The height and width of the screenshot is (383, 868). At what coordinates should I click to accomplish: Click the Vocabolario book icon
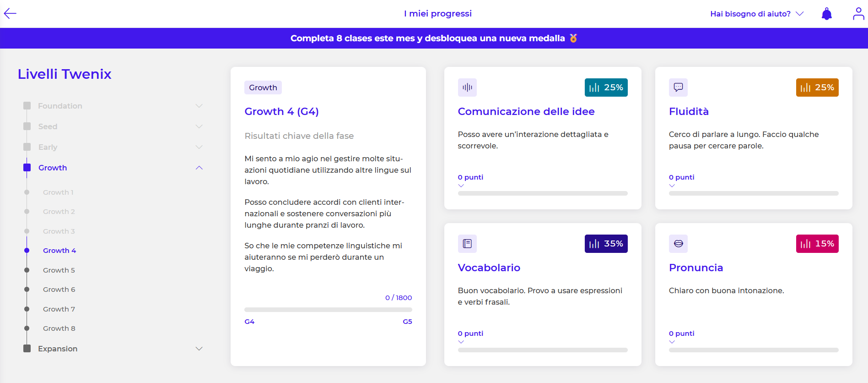pyautogui.click(x=467, y=244)
